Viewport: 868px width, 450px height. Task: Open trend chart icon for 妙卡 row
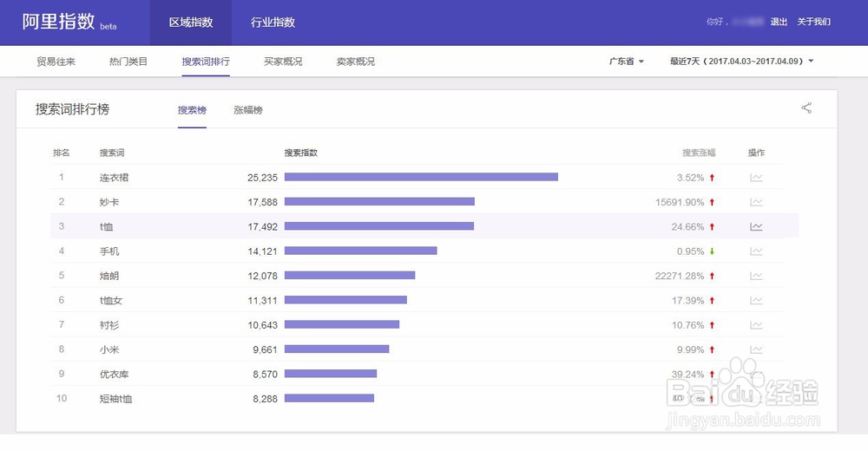coord(756,202)
